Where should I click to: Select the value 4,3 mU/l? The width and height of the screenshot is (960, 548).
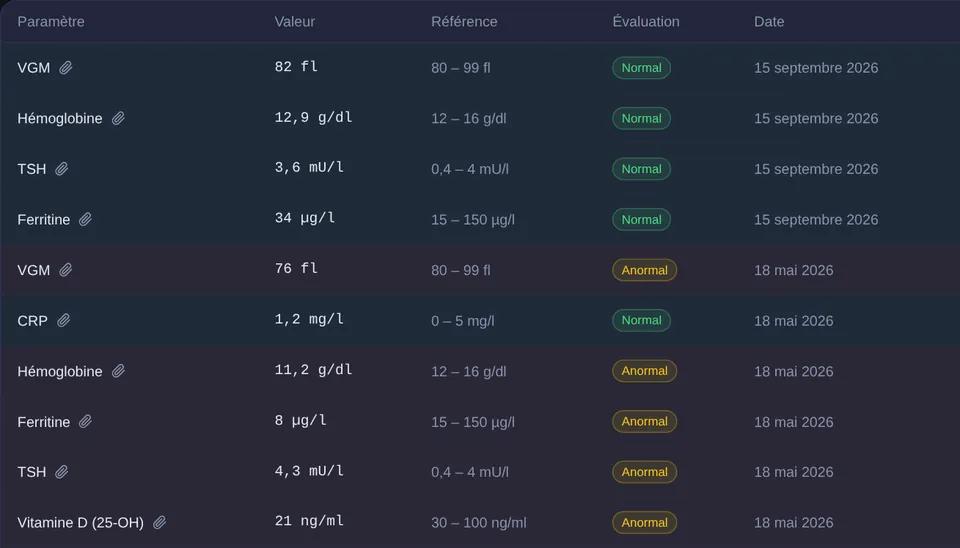pos(309,471)
